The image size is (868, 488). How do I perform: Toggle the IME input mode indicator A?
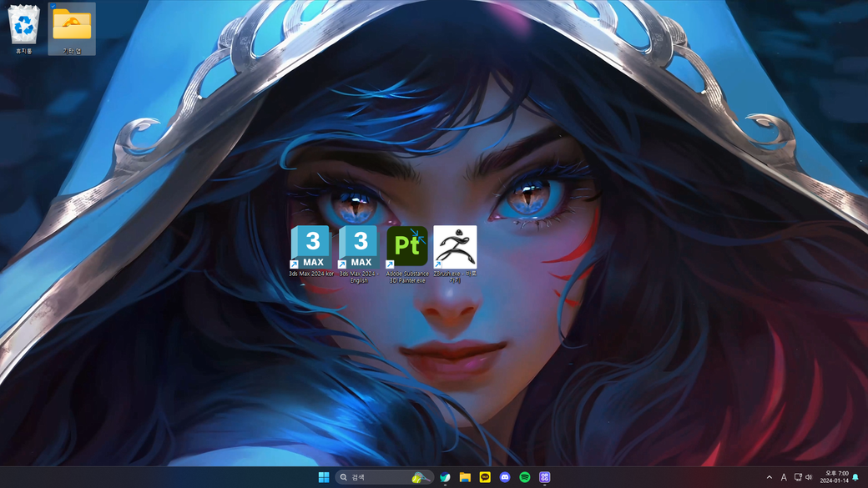click(x=784, y=477)
